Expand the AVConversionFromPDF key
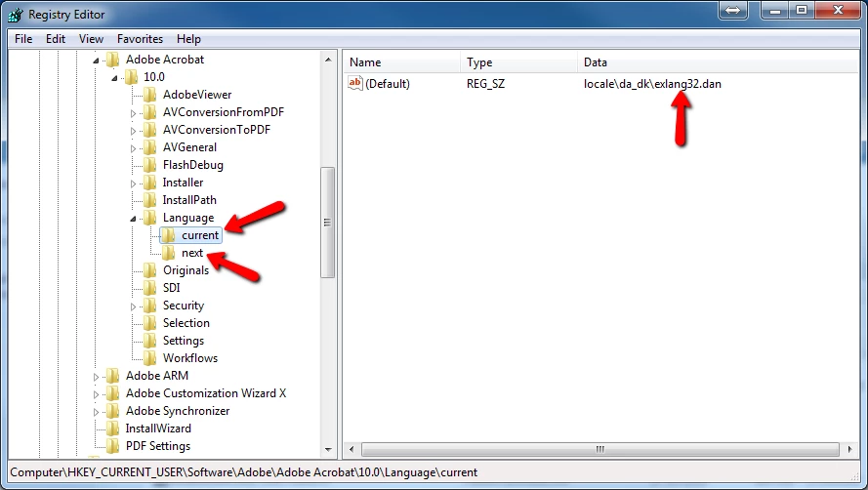This screenshot has width=868, height=490. (133, 113)
